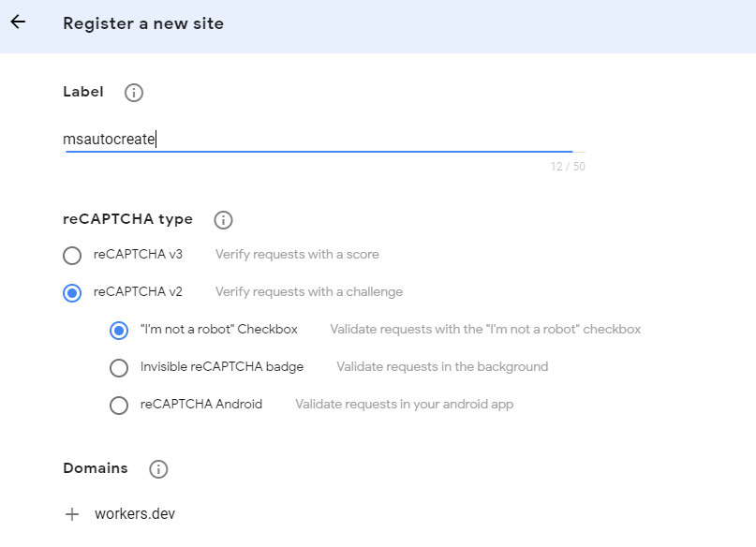This screenshot has width=756, height=547.
Task: Select the reCAPTCHA v2 radio button
Action: coord(72,292)
